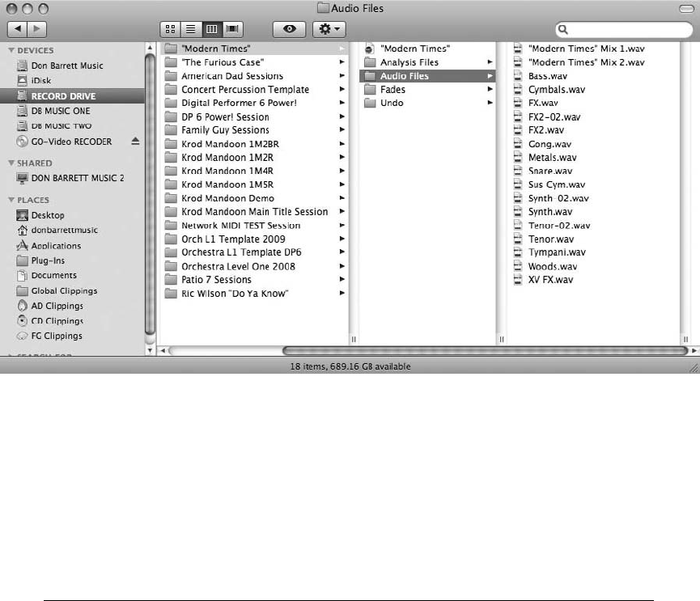Click the Spotlight search field
This screenshot has width=700, height=601.
point(624,29)
